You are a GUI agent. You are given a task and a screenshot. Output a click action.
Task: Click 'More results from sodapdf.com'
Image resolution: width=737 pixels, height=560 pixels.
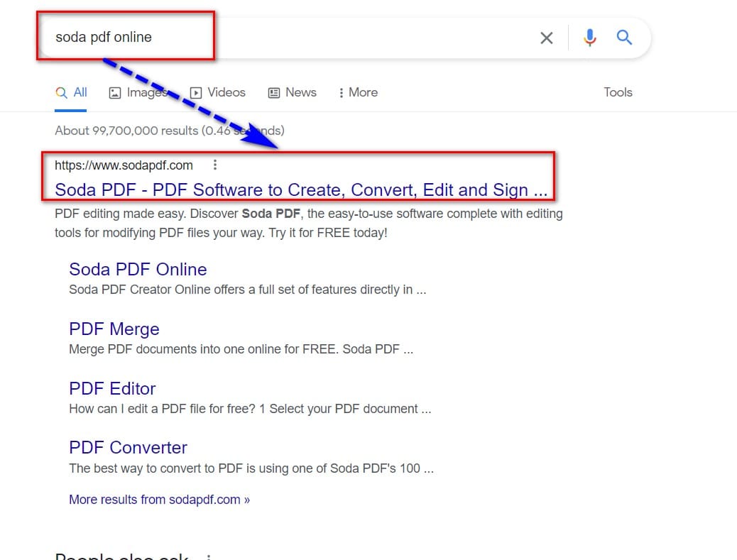click(159, 500)
